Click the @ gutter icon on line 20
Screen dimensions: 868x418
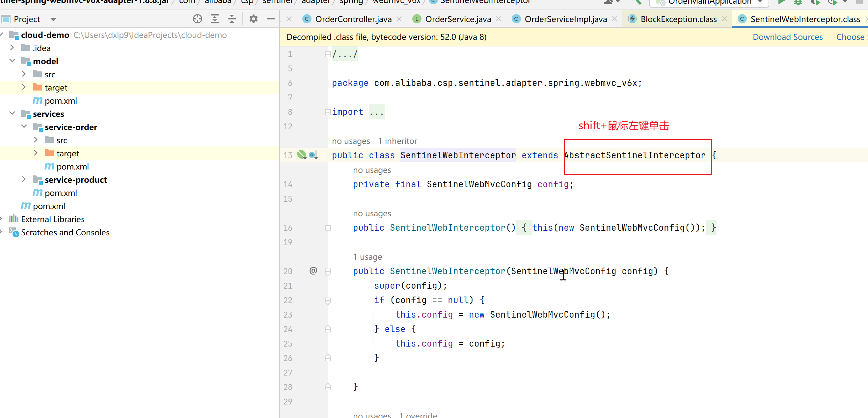pos(313,271)
